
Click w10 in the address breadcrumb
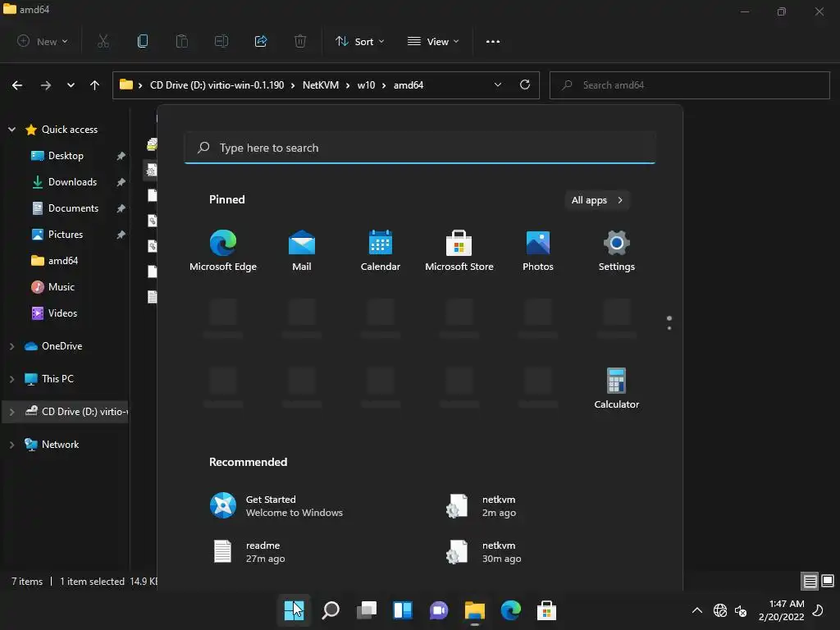pos(367,85)
